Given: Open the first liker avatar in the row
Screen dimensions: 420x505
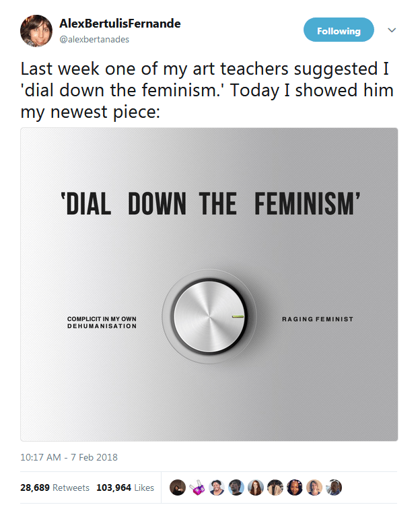Looking at the screenshot, I should pyautogui.click(x=177, y=487).
